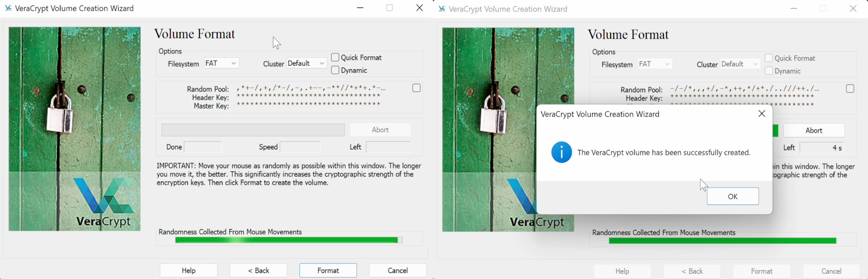Click the empty Left time field in left window

(388, 147)
